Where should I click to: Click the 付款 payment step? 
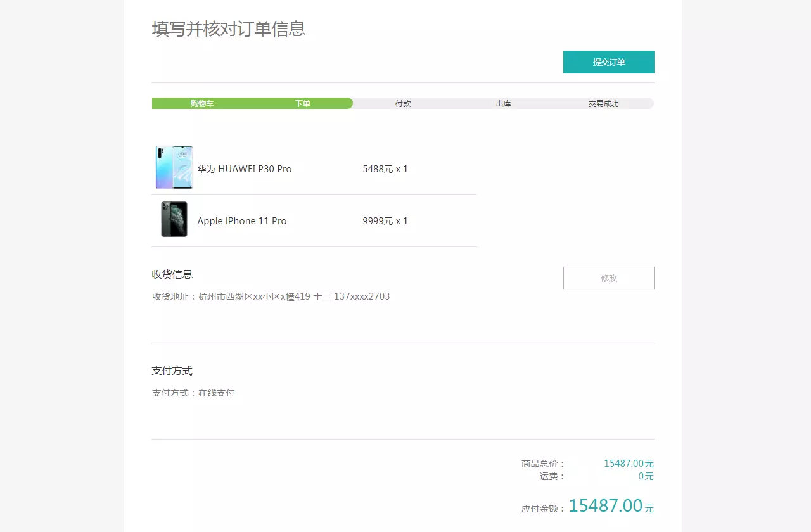coord(403,103)
